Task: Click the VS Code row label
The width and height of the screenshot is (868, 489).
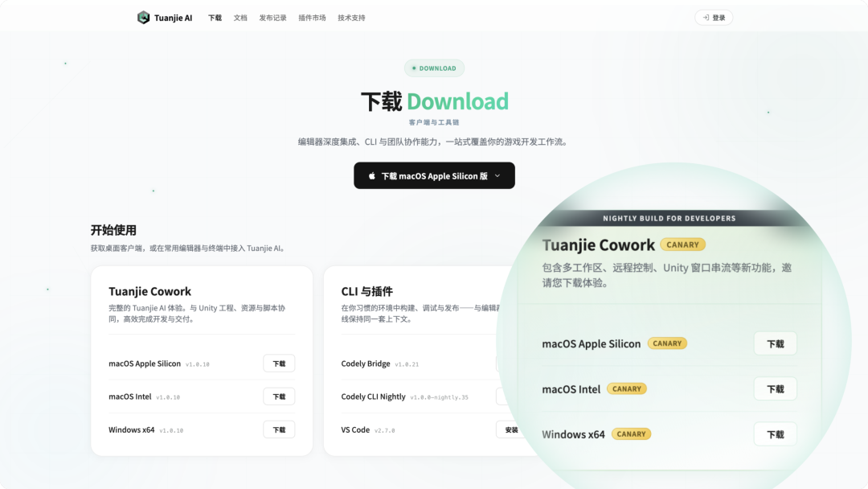Action: [355, 429]
